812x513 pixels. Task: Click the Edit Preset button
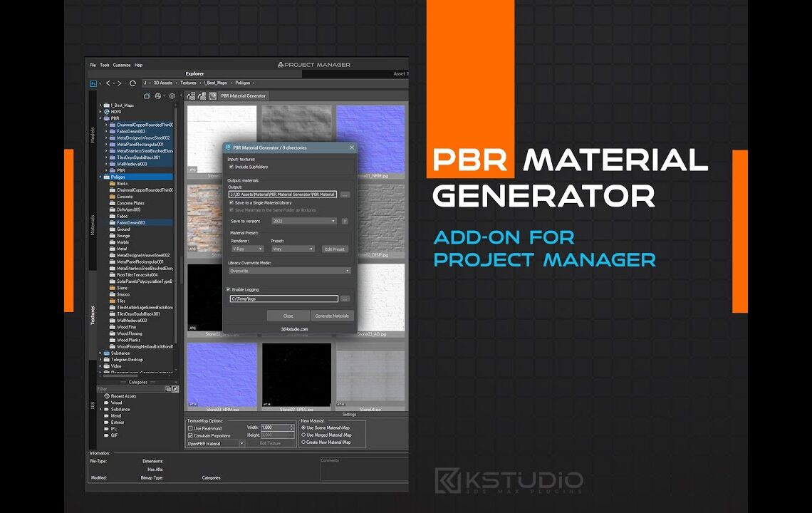click(x=335, y=249)
